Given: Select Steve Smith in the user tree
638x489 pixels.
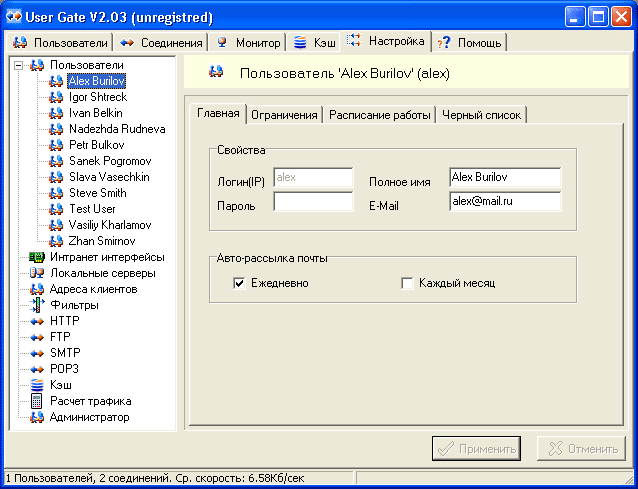Looking at the screenshot, I should pyautogui.click(x=98, y=193).
